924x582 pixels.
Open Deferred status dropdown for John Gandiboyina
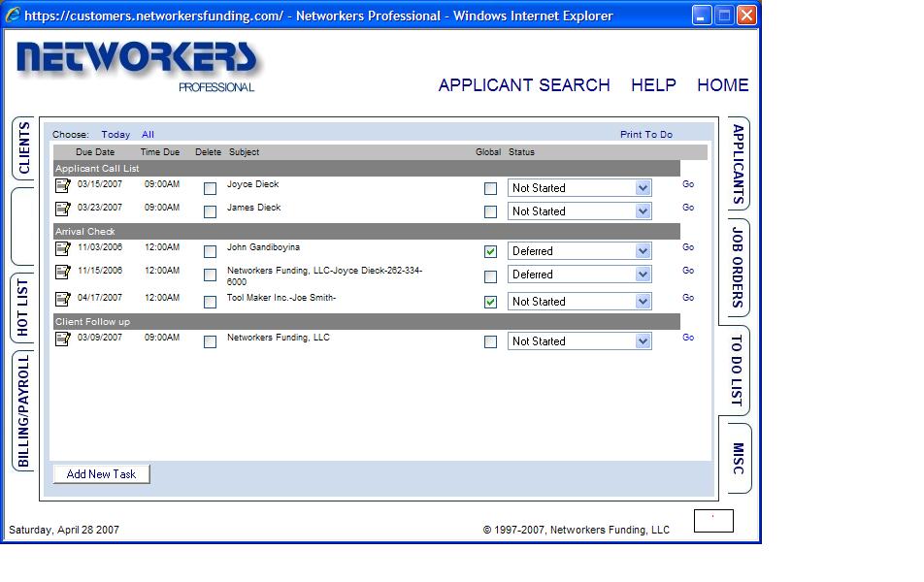pyautogui.click(x=579, y=251)
